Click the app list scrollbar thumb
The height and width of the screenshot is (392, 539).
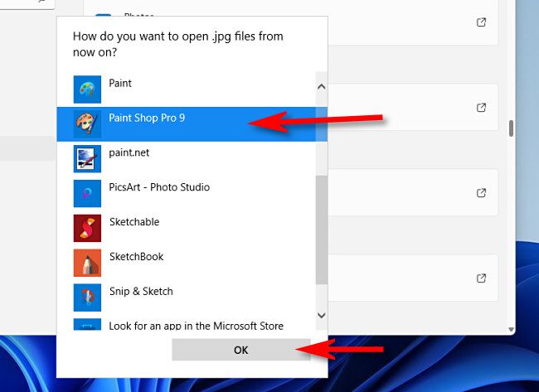point(322,230)
